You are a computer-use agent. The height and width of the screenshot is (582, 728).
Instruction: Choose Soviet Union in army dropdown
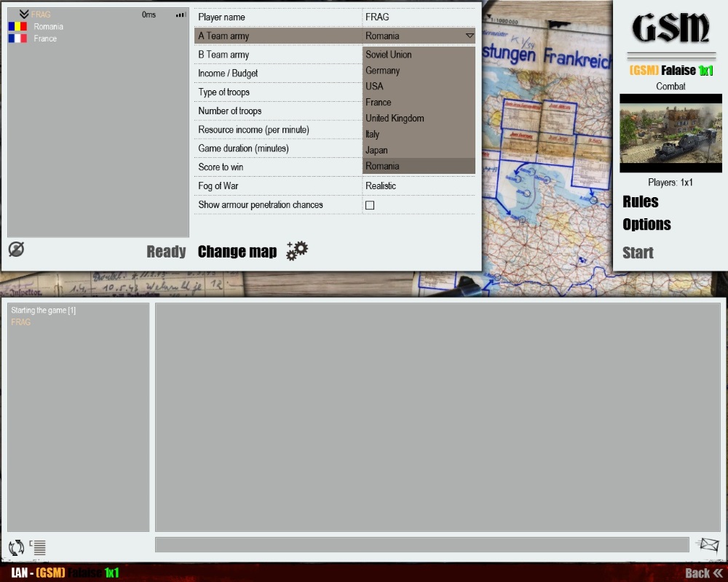point(389,55)
